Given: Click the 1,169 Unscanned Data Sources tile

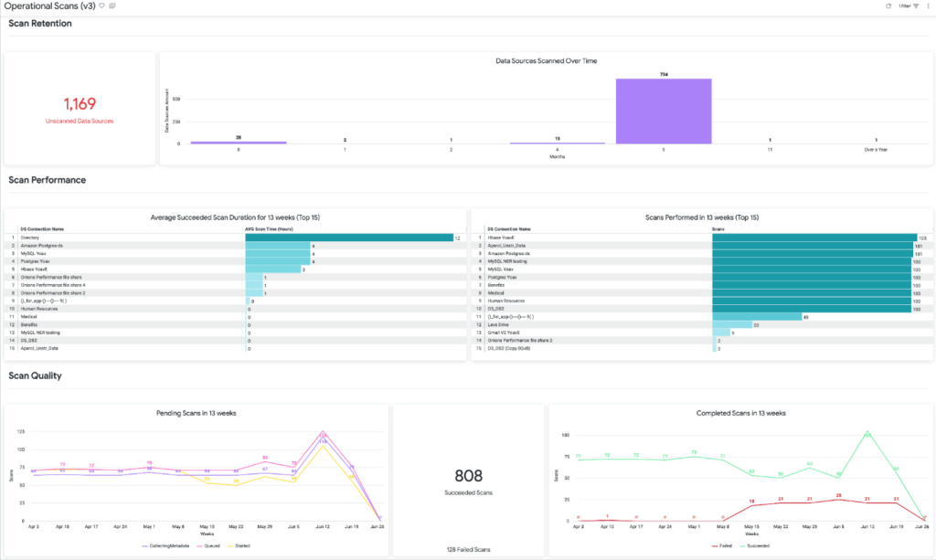Looking at the screenshot, I should point(80,109).
